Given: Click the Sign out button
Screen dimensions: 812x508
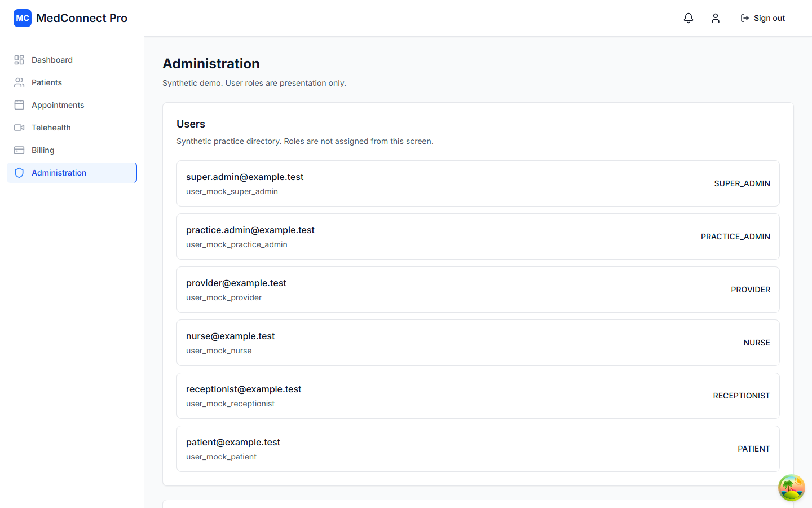Looking at the screenshot, I should (762, 18).
